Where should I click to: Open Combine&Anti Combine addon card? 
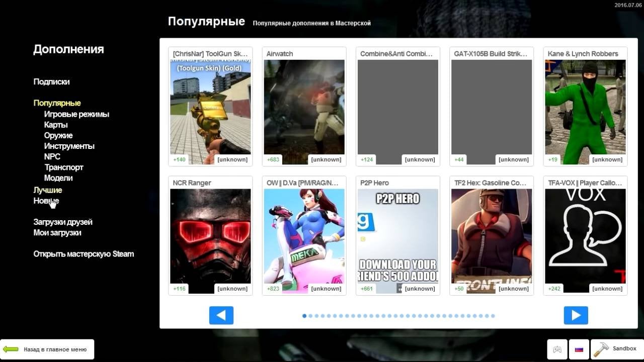398,107
